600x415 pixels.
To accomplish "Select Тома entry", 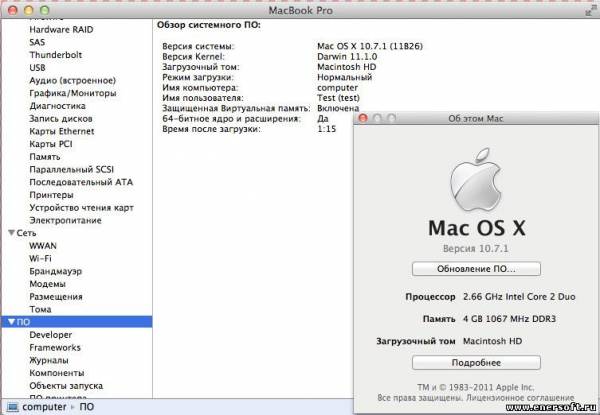I will point(40,309).
